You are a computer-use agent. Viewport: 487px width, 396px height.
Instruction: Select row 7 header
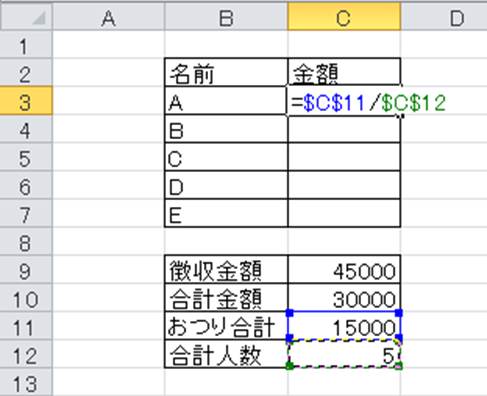26,213
